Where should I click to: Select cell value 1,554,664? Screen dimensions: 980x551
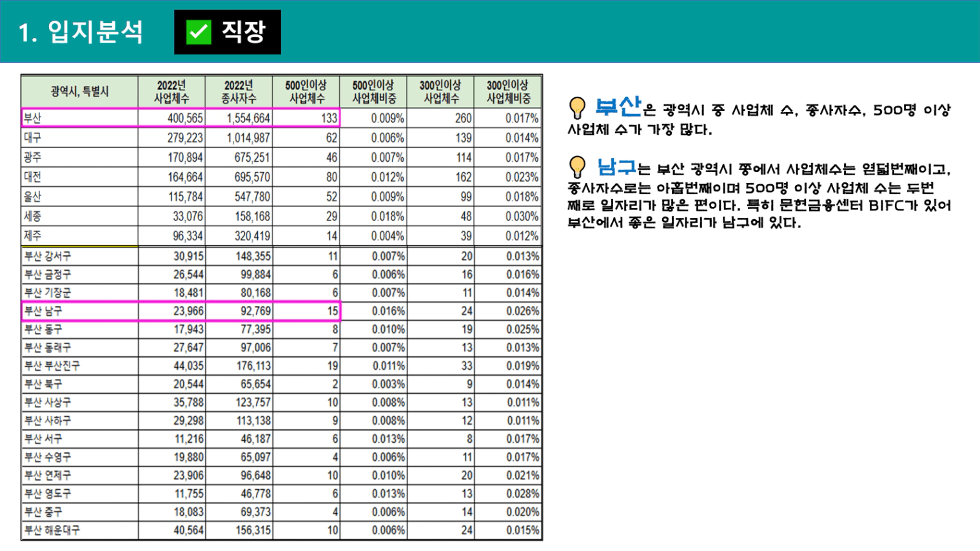coord(248,119)
